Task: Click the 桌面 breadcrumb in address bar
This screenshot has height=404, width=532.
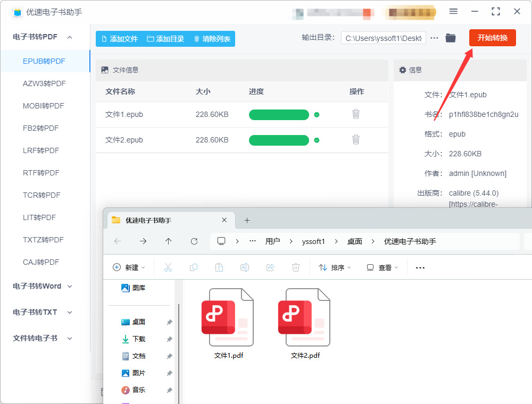Action: coord(354,242)
